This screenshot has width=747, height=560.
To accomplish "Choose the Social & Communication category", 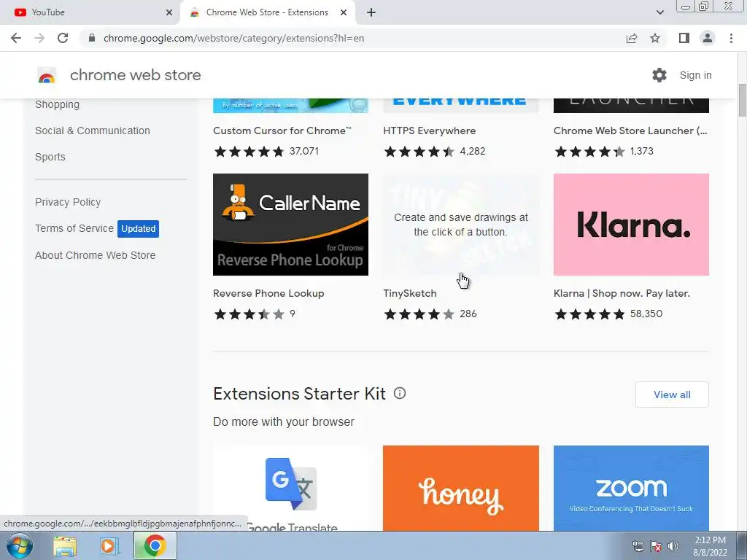I will point(93,131).
